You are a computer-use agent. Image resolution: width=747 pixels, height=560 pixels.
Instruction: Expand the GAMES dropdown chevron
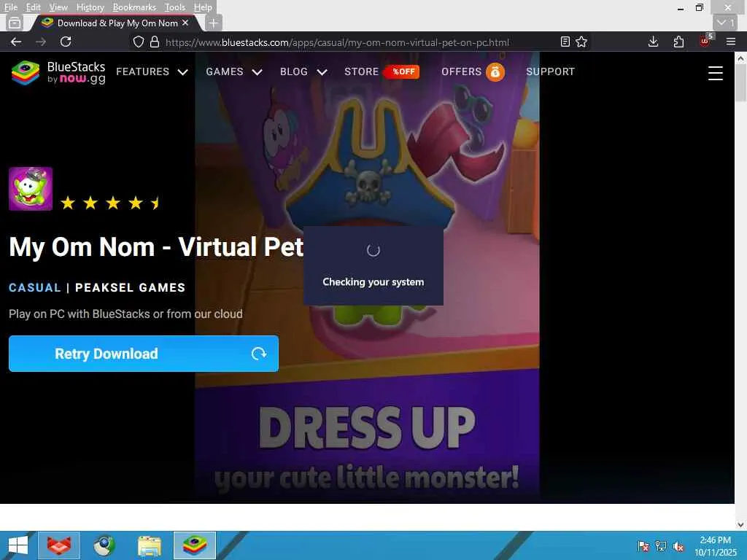point(257,72)
